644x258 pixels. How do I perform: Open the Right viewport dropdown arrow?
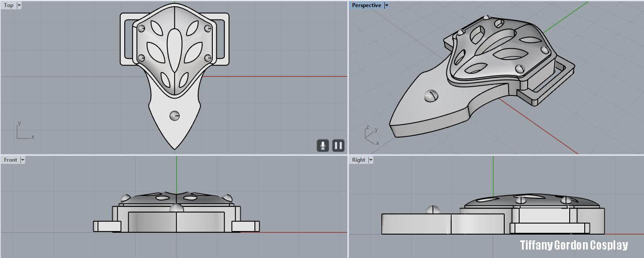pos(371,160)
